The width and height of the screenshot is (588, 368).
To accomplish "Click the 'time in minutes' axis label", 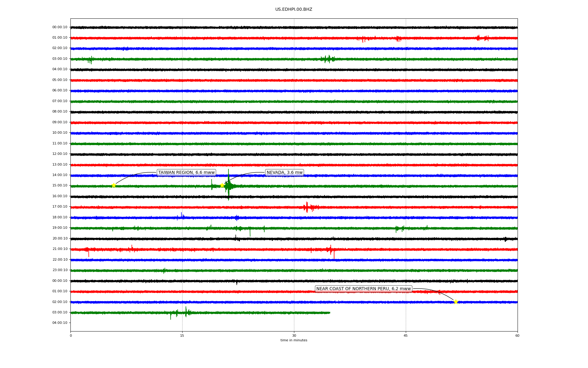I will click(x=294, y=340).
